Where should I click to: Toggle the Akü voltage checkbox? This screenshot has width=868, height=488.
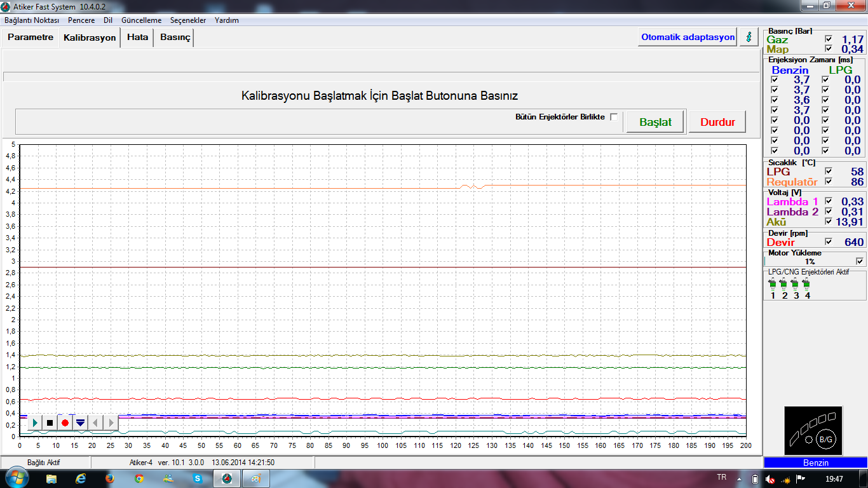[x=828, y=222]
